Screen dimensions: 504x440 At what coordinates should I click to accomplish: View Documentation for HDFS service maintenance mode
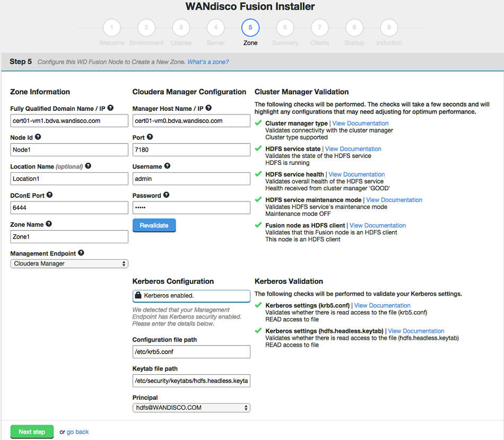(x=394, y=200)
